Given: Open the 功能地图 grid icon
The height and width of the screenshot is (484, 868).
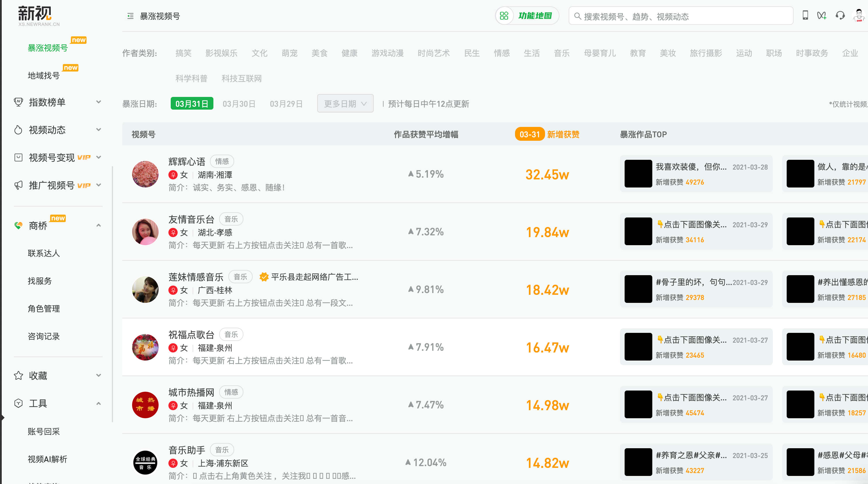Looking at the screenshot, I should (x=504, y=16).
